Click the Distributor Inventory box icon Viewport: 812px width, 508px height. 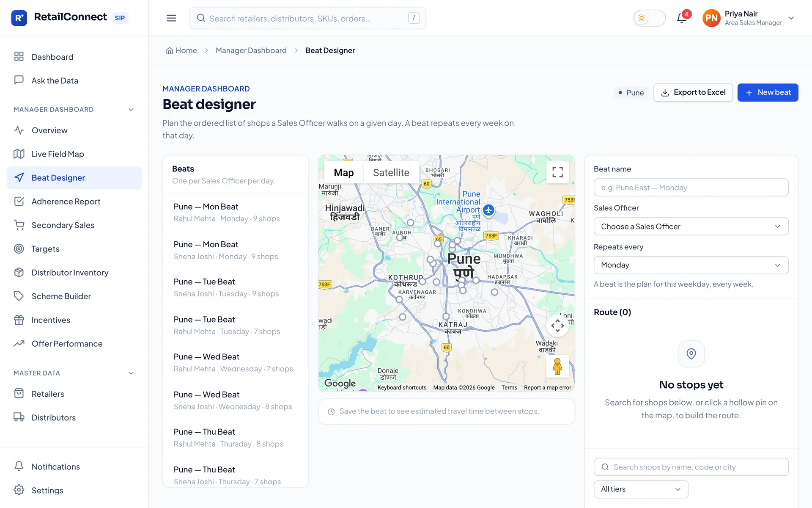tap(19, 273)
